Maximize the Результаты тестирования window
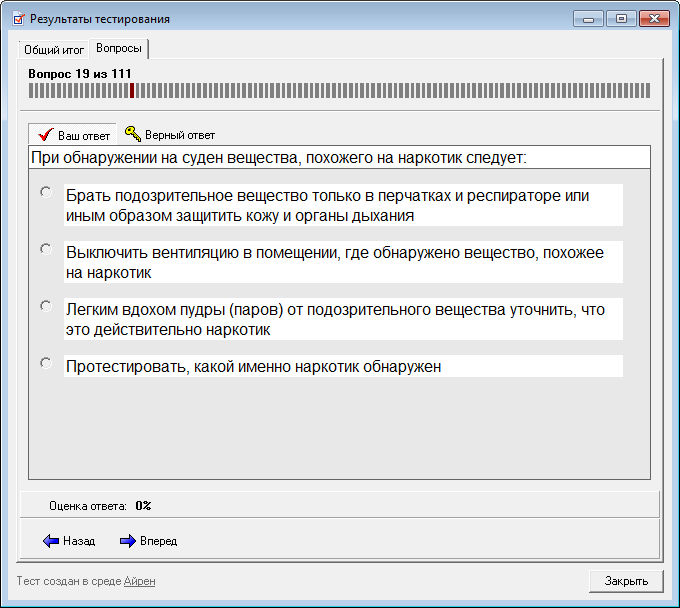The height and width of the screenshot is (608, 680). (x=621, y=19)
